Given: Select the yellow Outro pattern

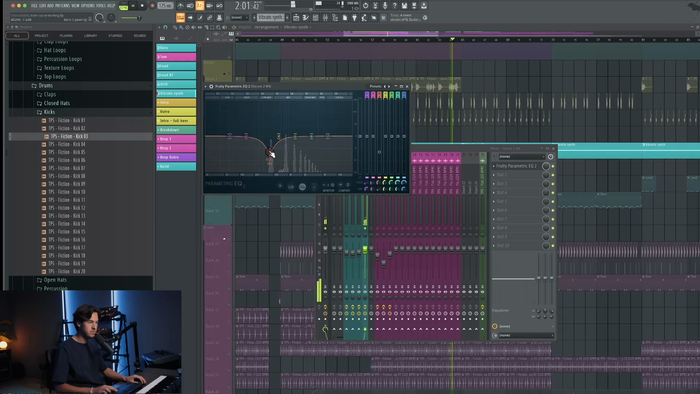Looking at the screenshot, I should [176, 112].
